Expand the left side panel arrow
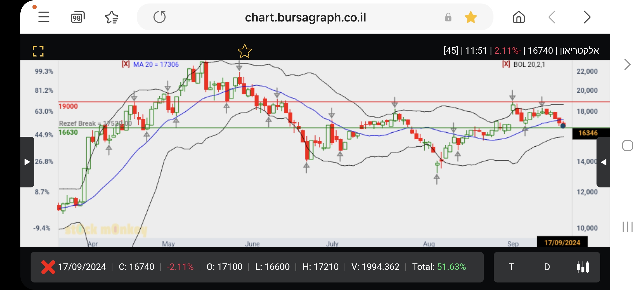The height and width of the screenshot is (290, 644). (x=27, y=162)
